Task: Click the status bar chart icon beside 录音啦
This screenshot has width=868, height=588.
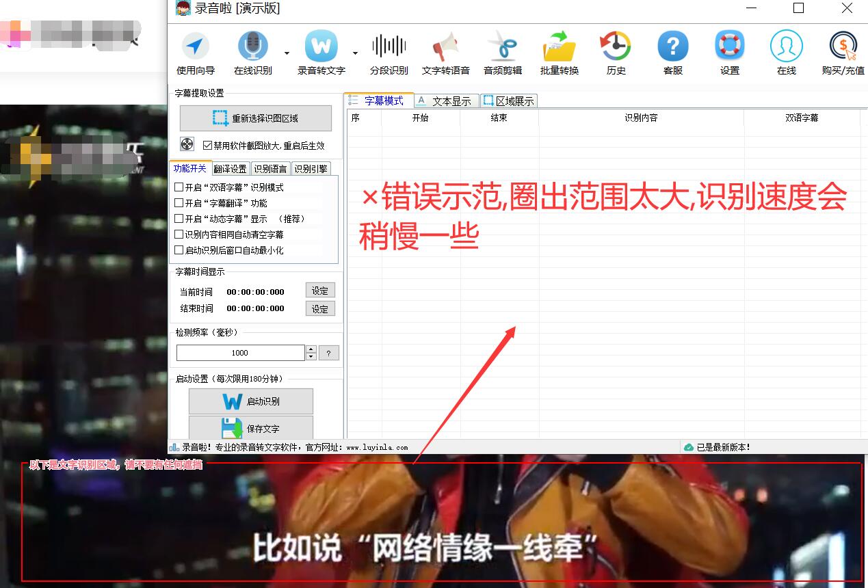Action: [174, 447]
